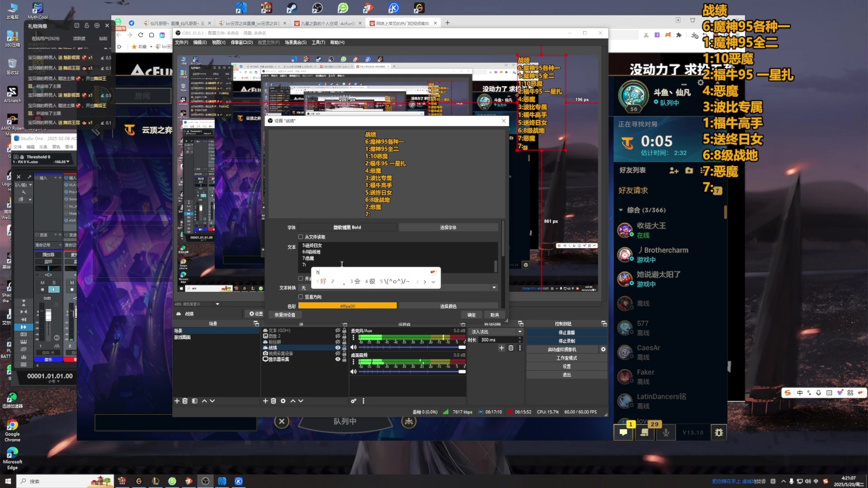Open source properties gear in sources toolbar
Viewport: 868px width, 488px height.
(283, 401)
